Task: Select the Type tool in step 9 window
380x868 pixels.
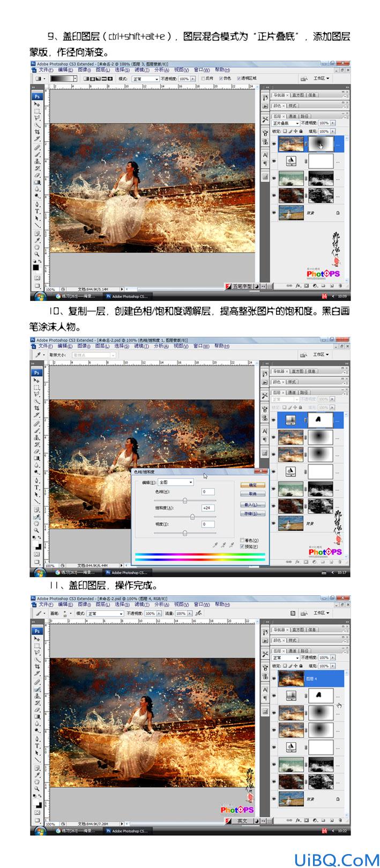Action: [36, 211]
